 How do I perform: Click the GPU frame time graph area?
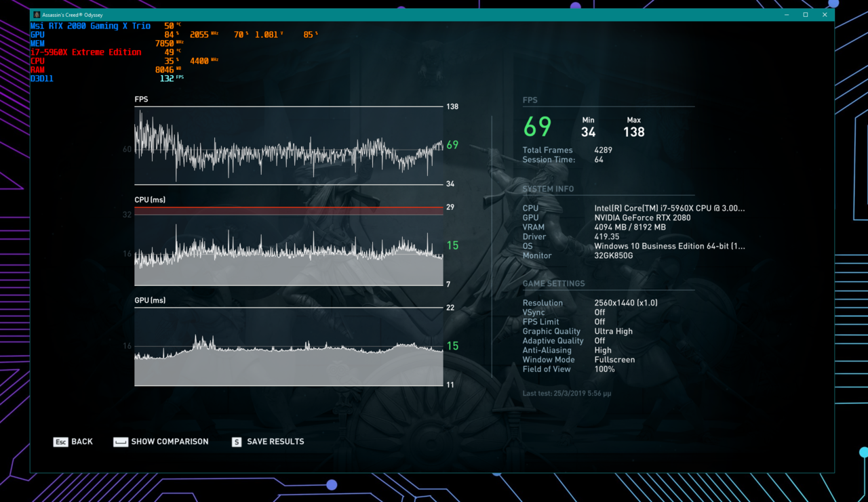point(289,346)
